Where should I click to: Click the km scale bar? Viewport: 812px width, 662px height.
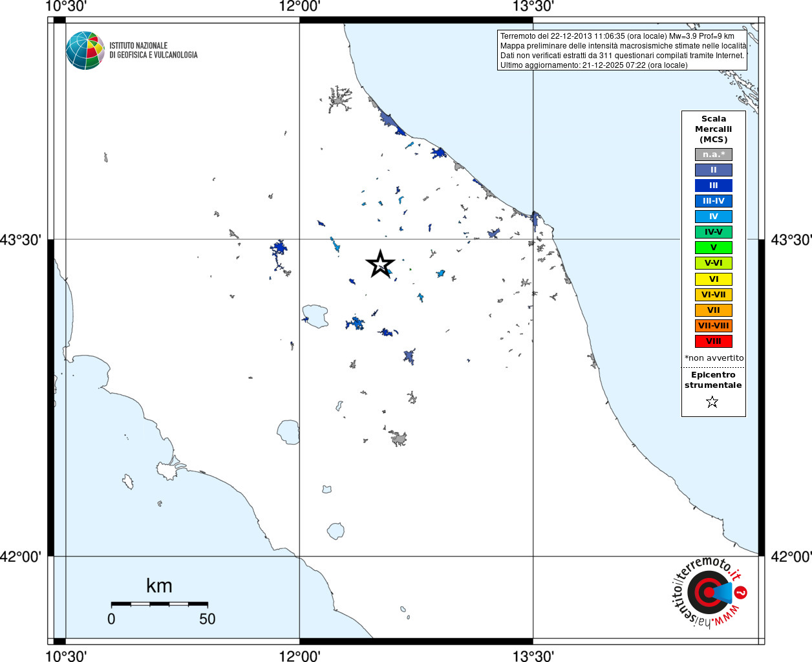coord(159,604)
